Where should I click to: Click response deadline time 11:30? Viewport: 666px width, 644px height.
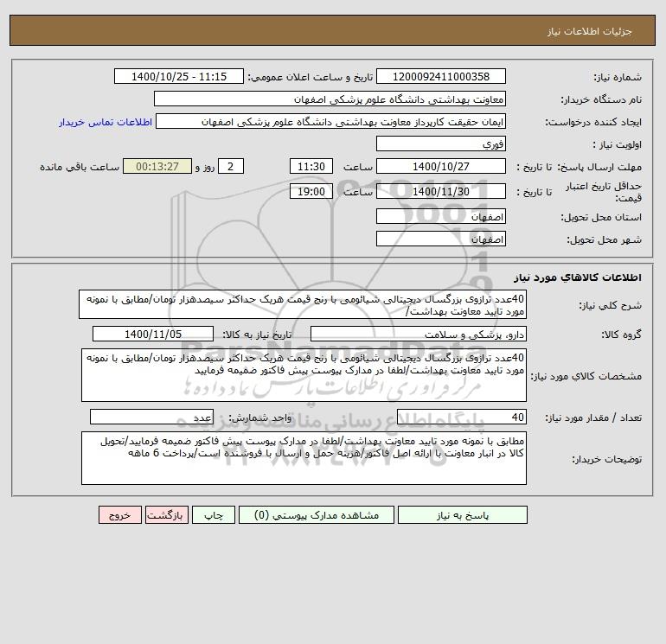[x=311, y=167]
